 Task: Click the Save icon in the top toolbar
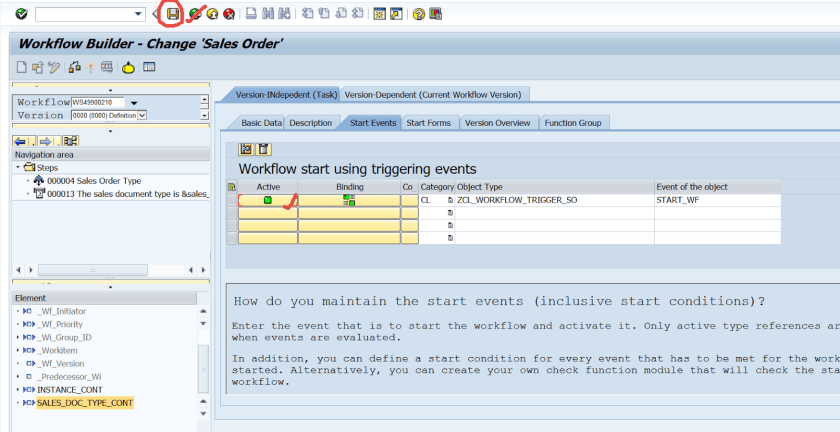point(173,14)
